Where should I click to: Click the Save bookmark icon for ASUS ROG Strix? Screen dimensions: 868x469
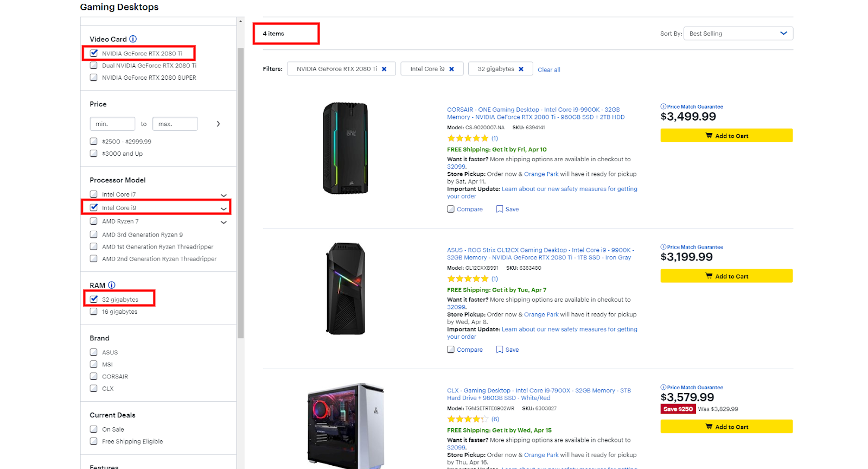coord(500,350)
